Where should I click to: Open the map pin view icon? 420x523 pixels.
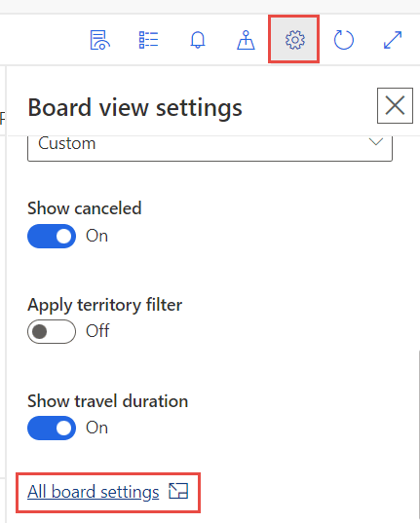pos(247,40)
